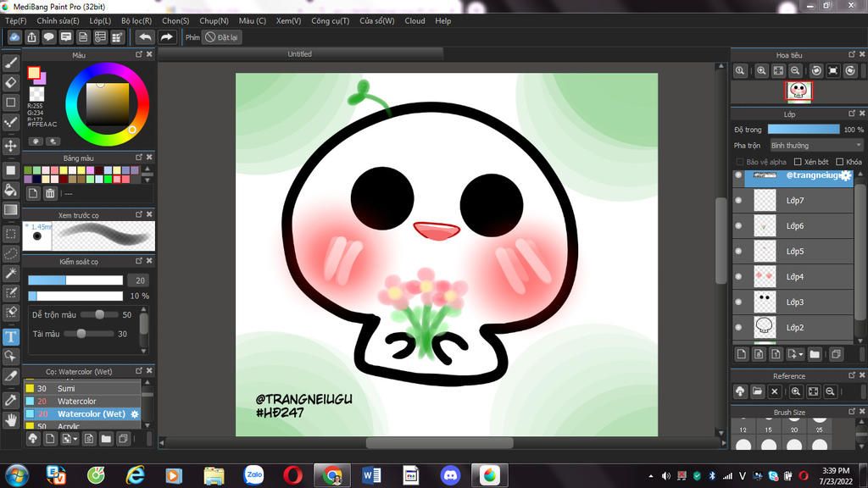Hide the Lớp5 layer
This screenshot has width=868, height=488.
pos(738,251)
